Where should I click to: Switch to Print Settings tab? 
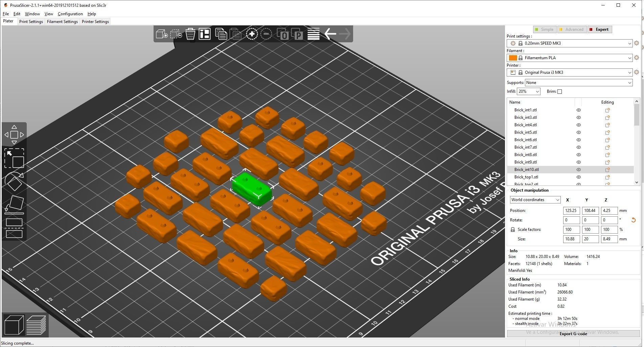(31, 21)
